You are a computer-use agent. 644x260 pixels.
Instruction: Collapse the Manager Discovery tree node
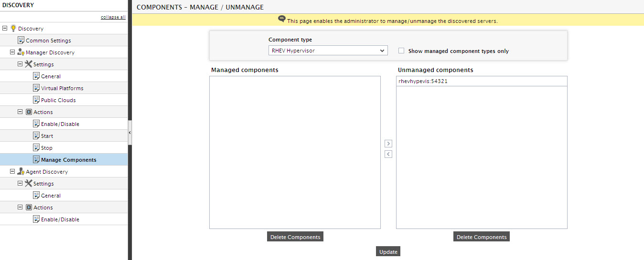[12, 52]
